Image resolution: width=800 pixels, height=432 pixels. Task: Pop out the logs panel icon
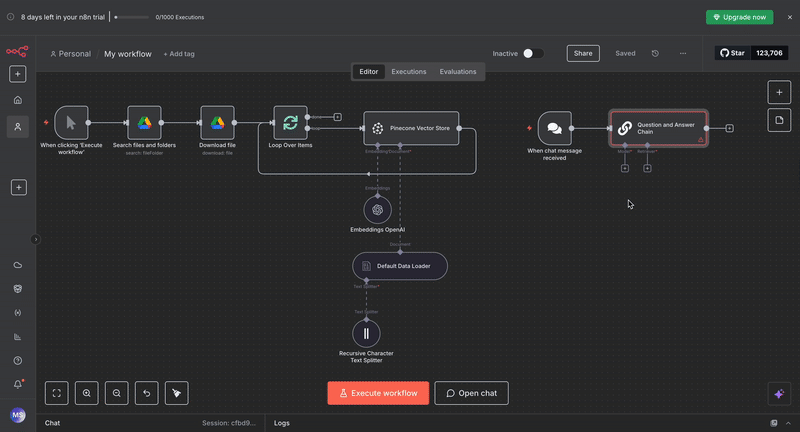pyautogui.click(x=774, y=423)
